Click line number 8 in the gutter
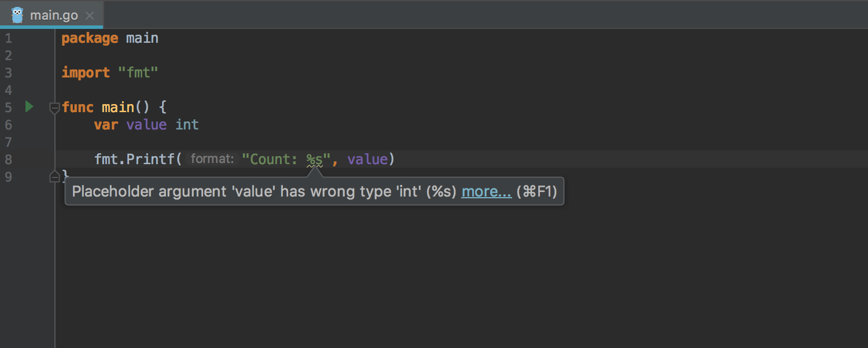 (8, 160)
